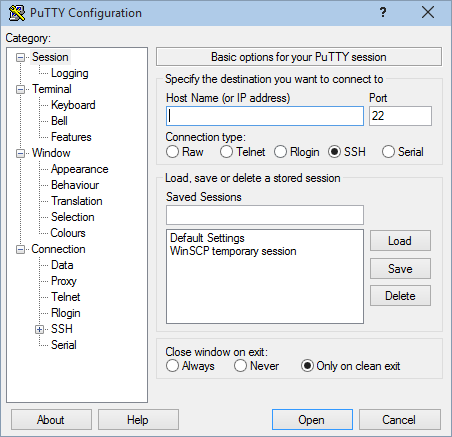Select the SSH connection type radio
Screen dimensions: 452x437
[x=334, y=152]
